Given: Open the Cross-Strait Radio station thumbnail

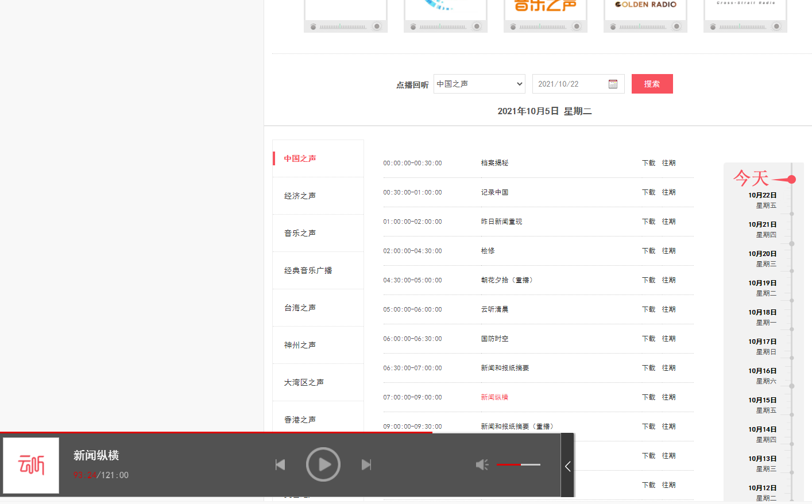Looking at the screenshot, I should click(745, 15).
